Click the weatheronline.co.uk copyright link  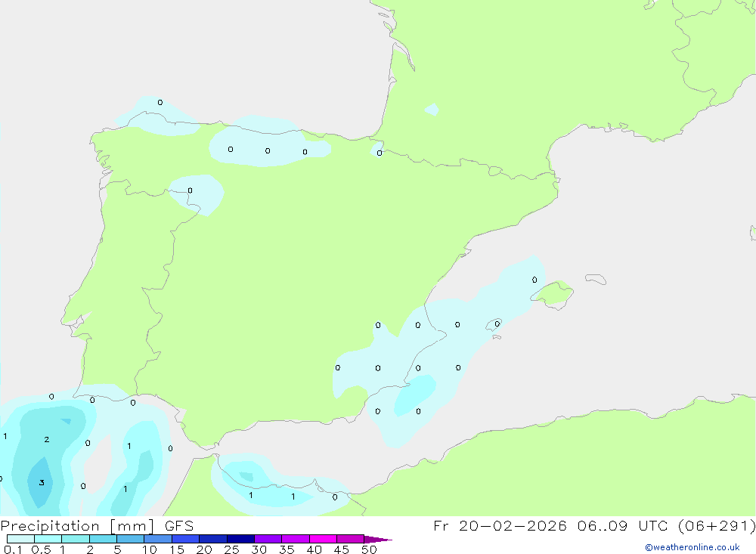pyautogui.click(x=692, y=547)
